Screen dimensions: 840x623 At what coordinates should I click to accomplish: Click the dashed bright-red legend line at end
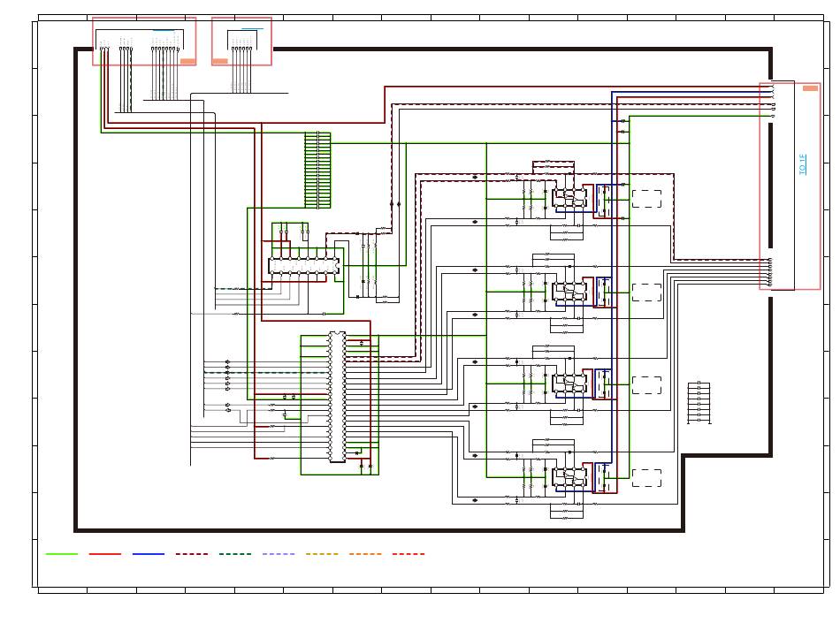click(409, 554)
